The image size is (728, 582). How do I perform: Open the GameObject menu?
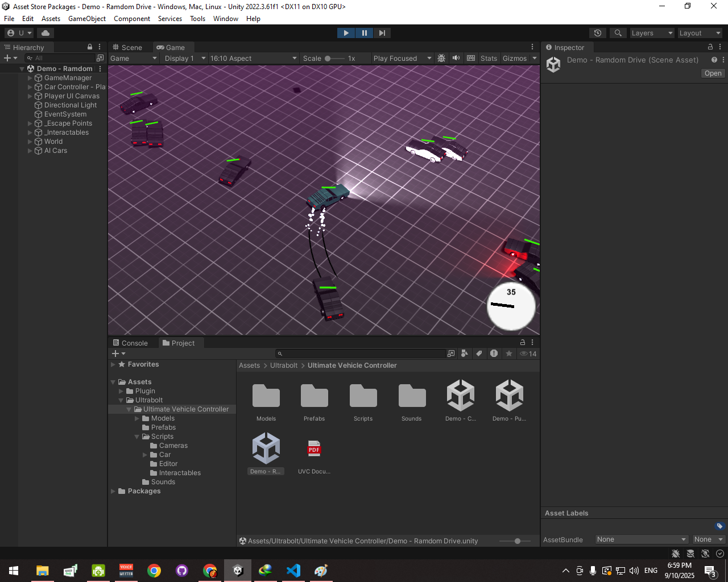pyautogui.click(x=86, y=19)
